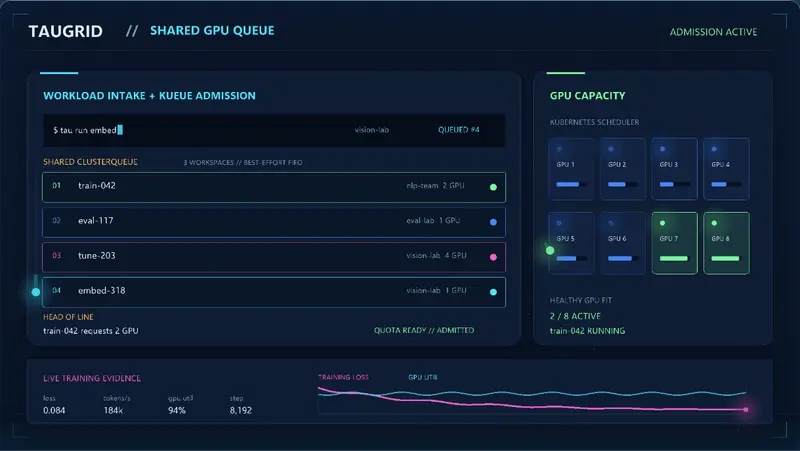Click the eval-lab 1 GPU label

coord(433,220)
